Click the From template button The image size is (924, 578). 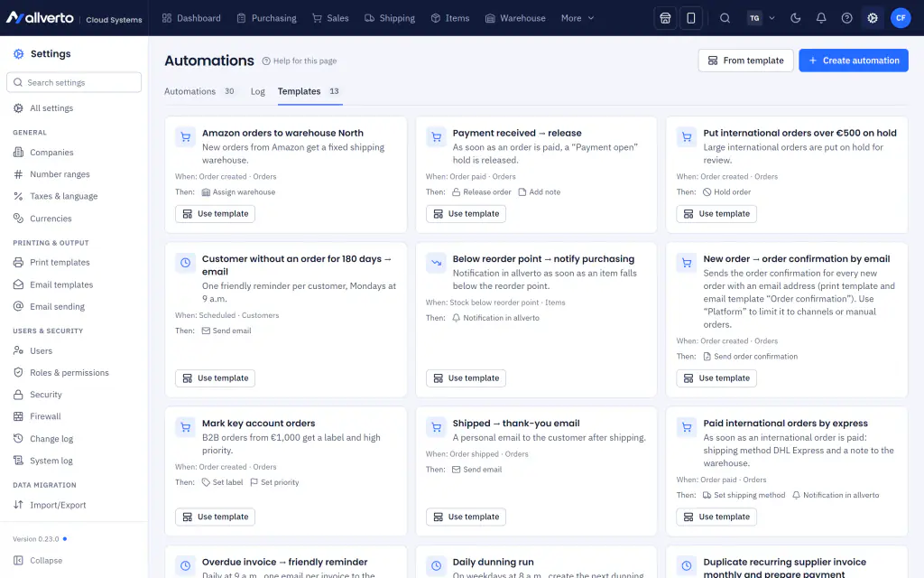coord(745,61)
